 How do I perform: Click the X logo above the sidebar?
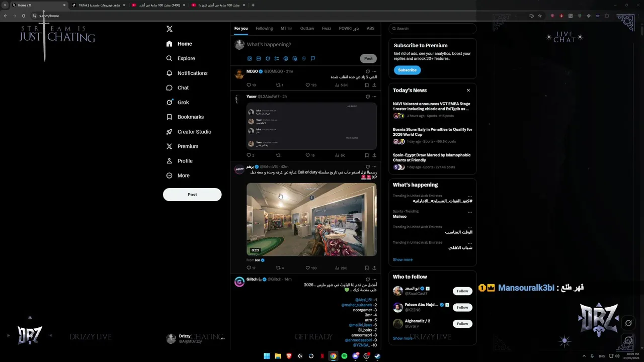[x=170, y=29]
